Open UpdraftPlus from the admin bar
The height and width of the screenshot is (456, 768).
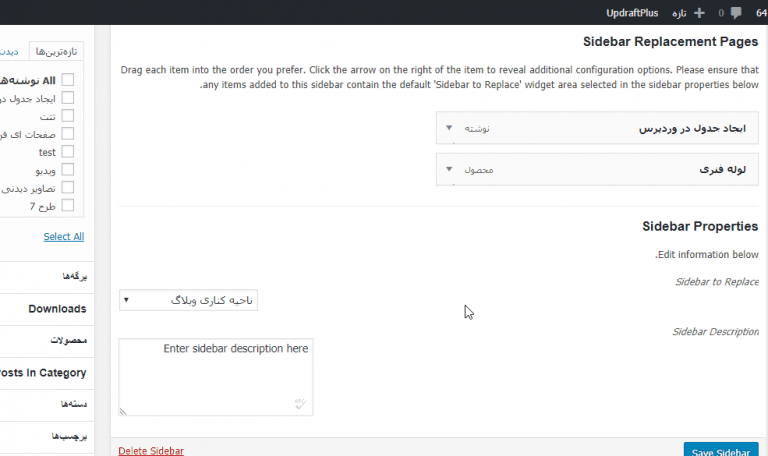(632, 13)
